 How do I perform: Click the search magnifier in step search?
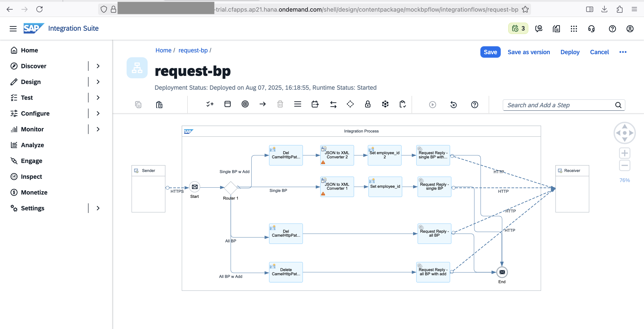tap(618, 105)
